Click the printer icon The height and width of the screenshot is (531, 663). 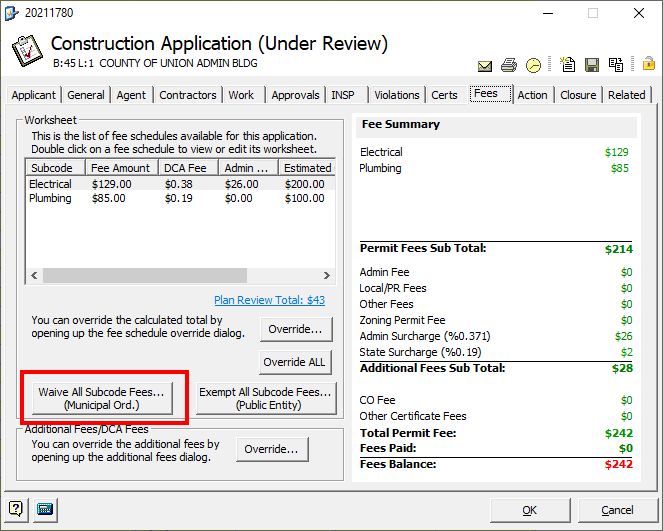point(509,65)
